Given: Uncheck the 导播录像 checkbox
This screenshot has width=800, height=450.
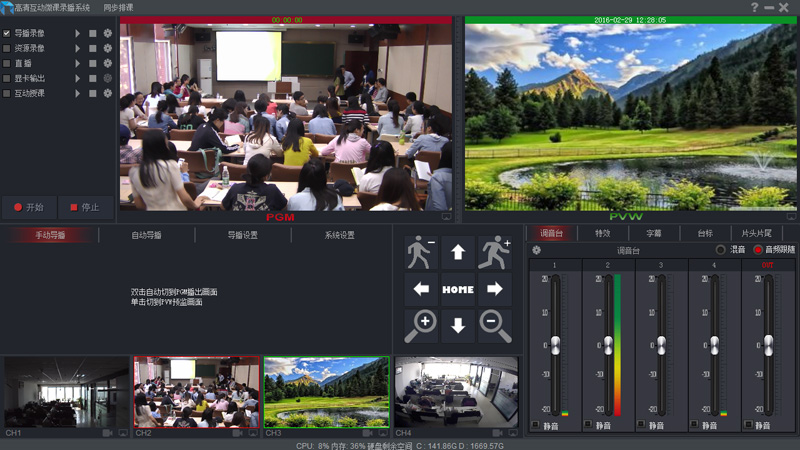Looking at the screenshot, I should [x=7, y=33].
